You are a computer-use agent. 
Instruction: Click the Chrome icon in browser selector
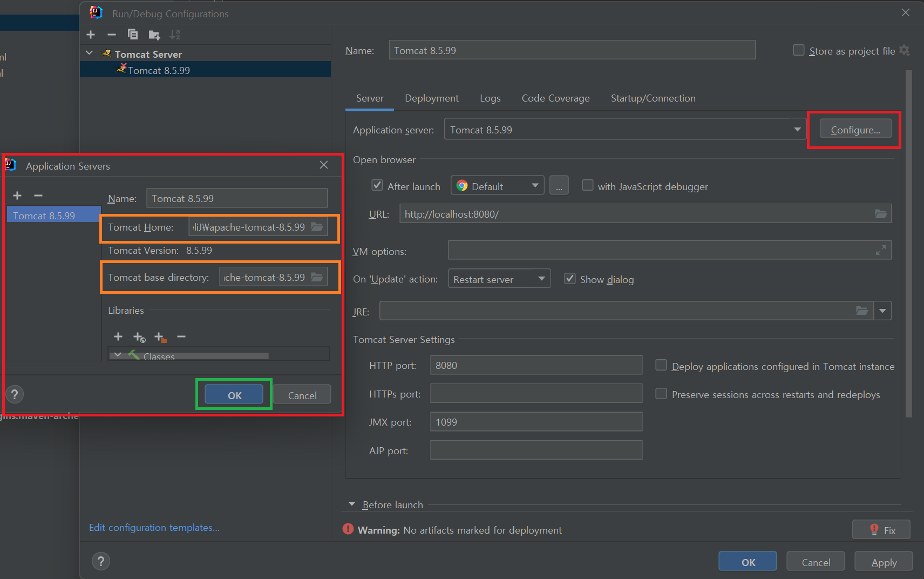pyautogui.click(x=462, y=186)
